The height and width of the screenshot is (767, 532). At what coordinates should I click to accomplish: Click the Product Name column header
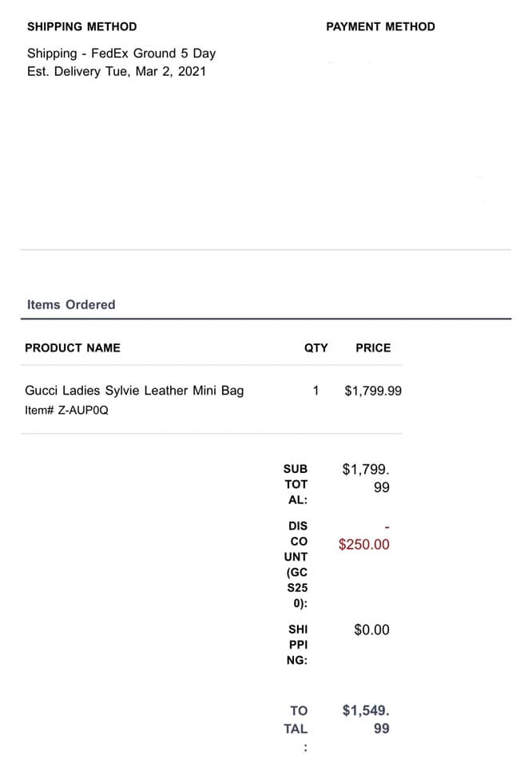(x=73, y=348)
